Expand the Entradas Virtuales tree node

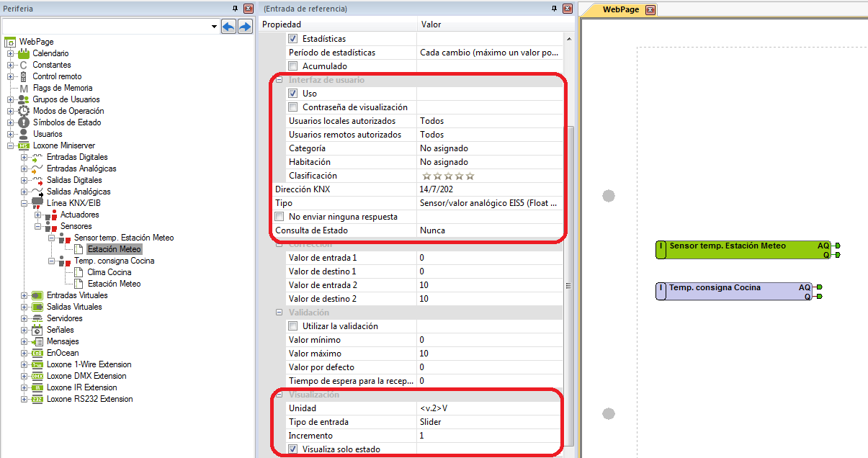[24, 295]
